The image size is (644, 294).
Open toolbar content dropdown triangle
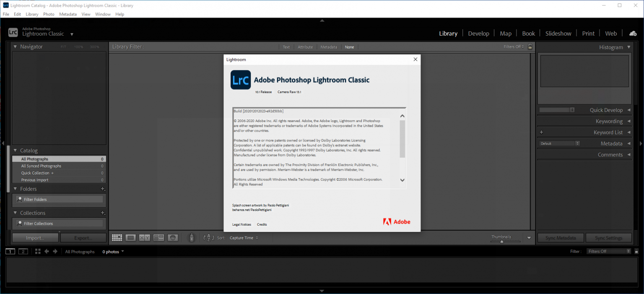(x=529, y=238)
